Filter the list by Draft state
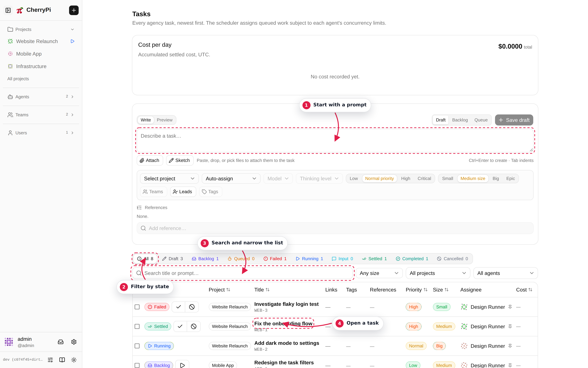Image resolution: width=588 pixels, height=368 pixels. pos(173,259)
